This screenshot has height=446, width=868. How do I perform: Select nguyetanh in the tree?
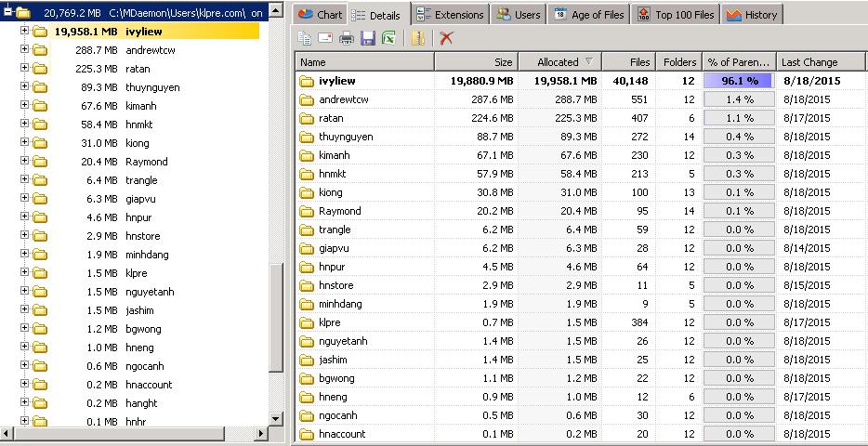pyautogui.click(x=150, y=292)
